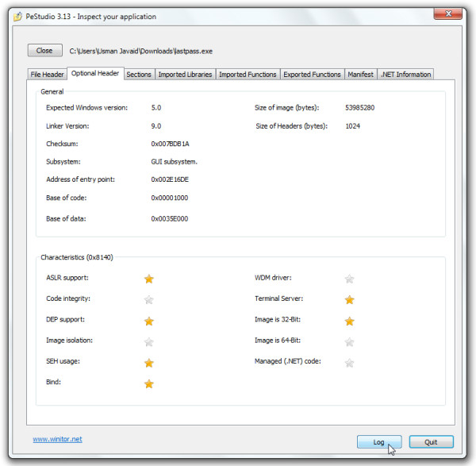Click the DEP support gold star
The height and width of the screenshot is (466, 476).
[x=149, y=321]
